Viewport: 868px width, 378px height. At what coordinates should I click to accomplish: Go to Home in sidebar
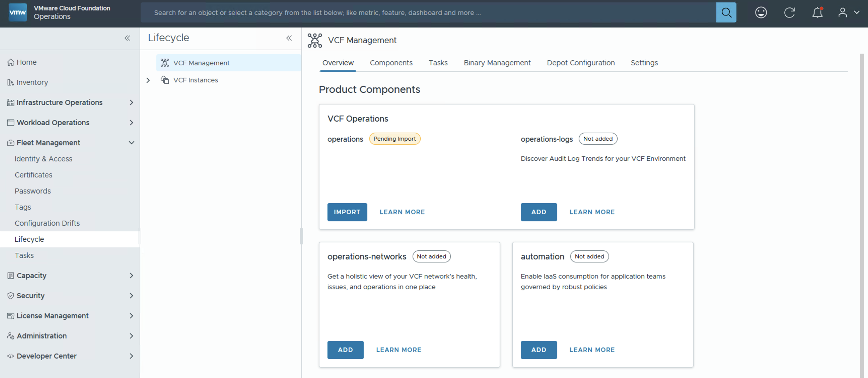pos(26,62)
